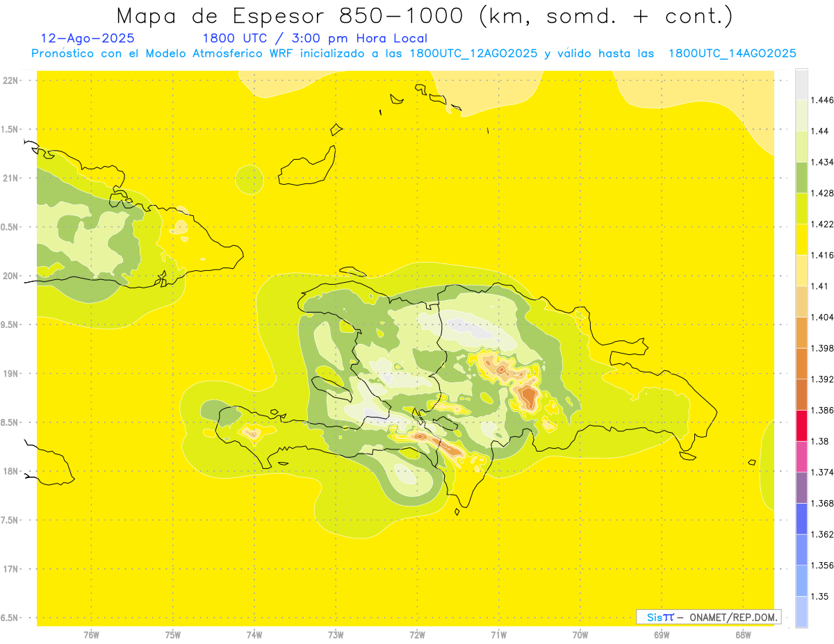
Task: Click the 1.434 legend value
Action: pos(824,162)
